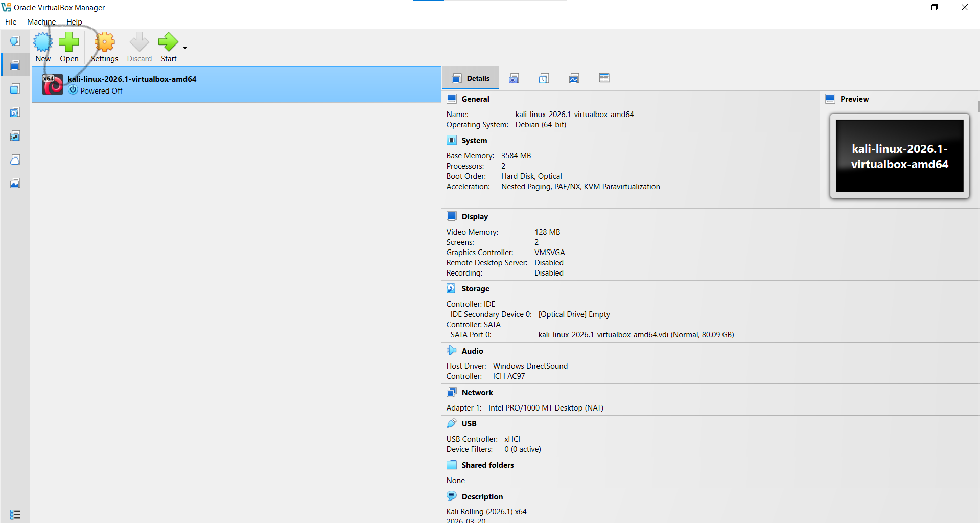Click the Graphics Controller value VMSVGA
This screenshot has height=523, width=980.
click(x=550, y=253)
